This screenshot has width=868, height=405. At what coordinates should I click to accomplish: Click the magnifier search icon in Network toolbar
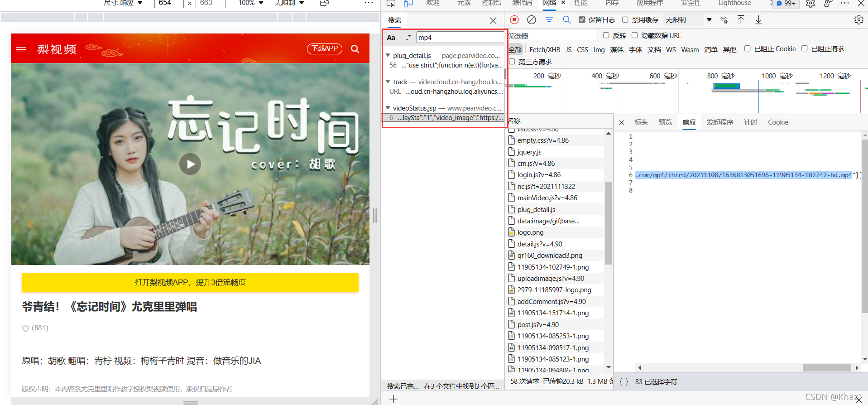point(566,19)
